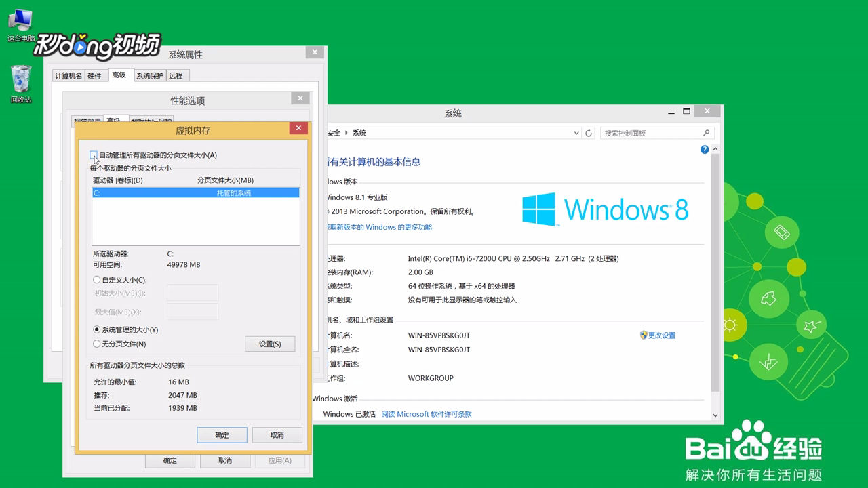This screenshot has height=488, width=868.
Task: Click the 2.00 GB installed memory value
Action: click(x=420, y=272)
